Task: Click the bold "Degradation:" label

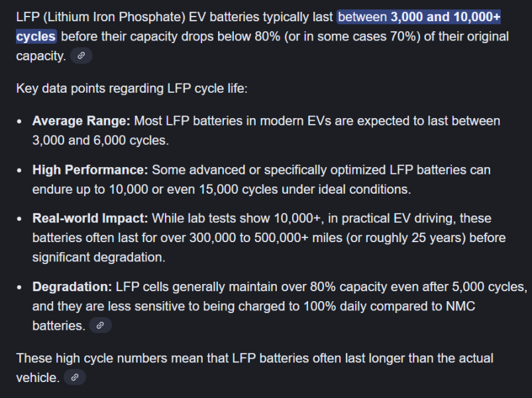Action: tap(72, 287)
